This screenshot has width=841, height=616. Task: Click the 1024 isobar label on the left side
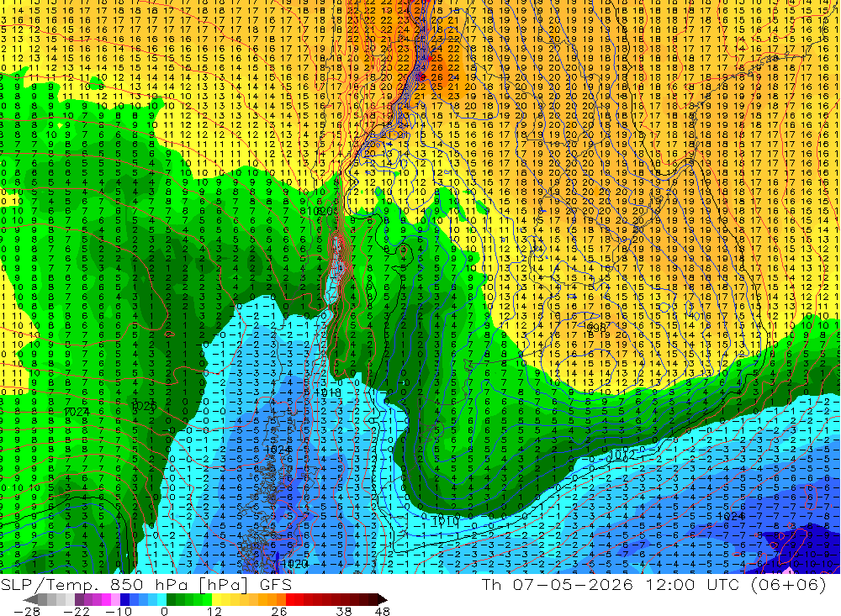tap(77, 412)
